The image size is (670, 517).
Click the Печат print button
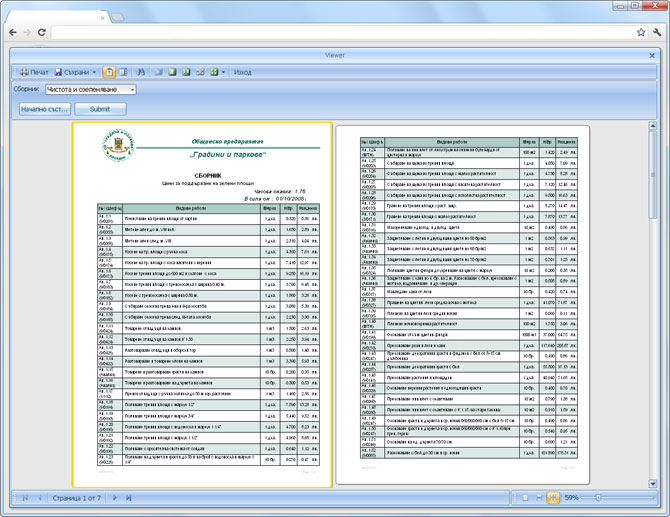pos(34,72)
